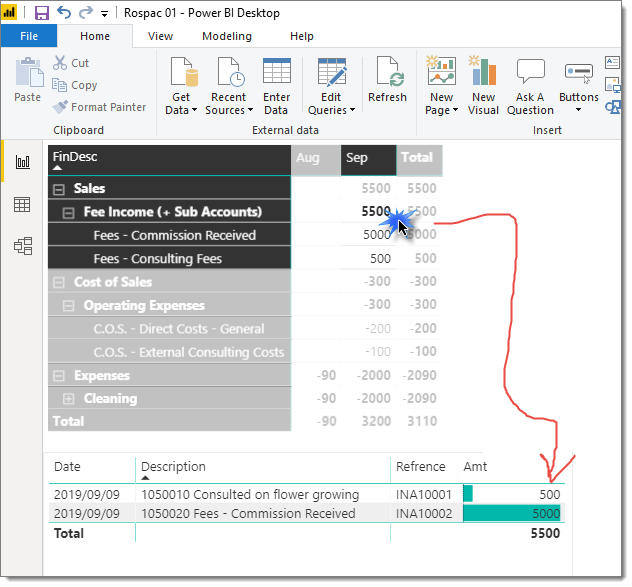Click the Undo arrow in title bar

[x=64, y=13]
